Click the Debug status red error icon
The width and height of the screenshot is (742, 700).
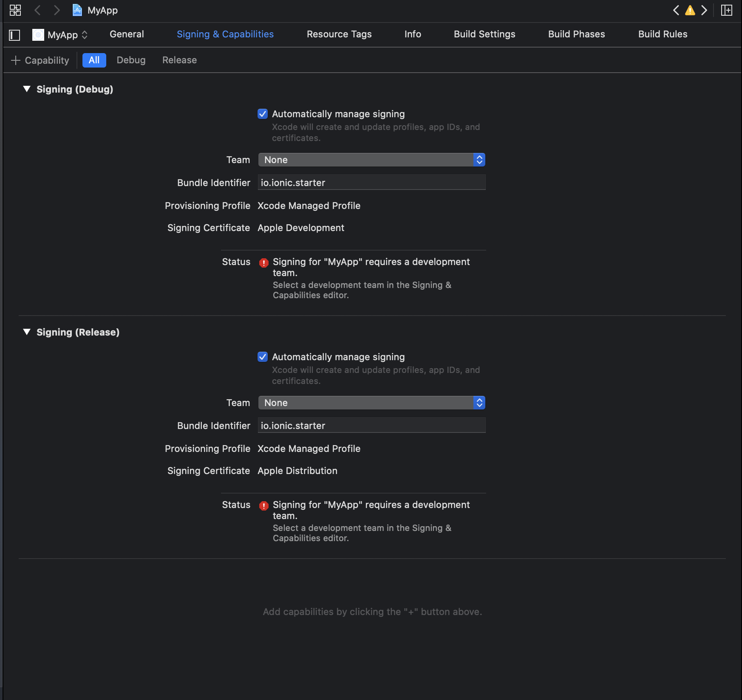[264, 262]
